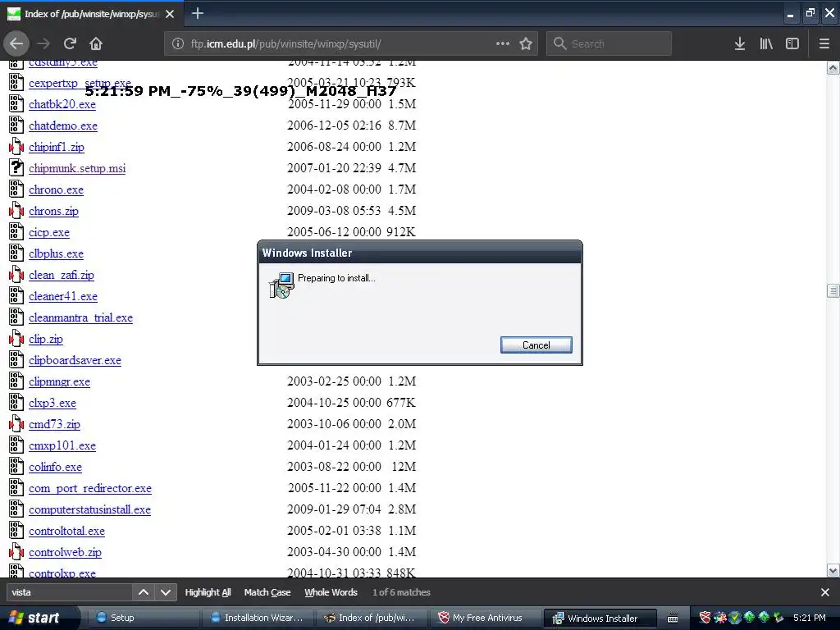Click the unknown-file icon beside chipmunk.setup.msi

(16, 167)
